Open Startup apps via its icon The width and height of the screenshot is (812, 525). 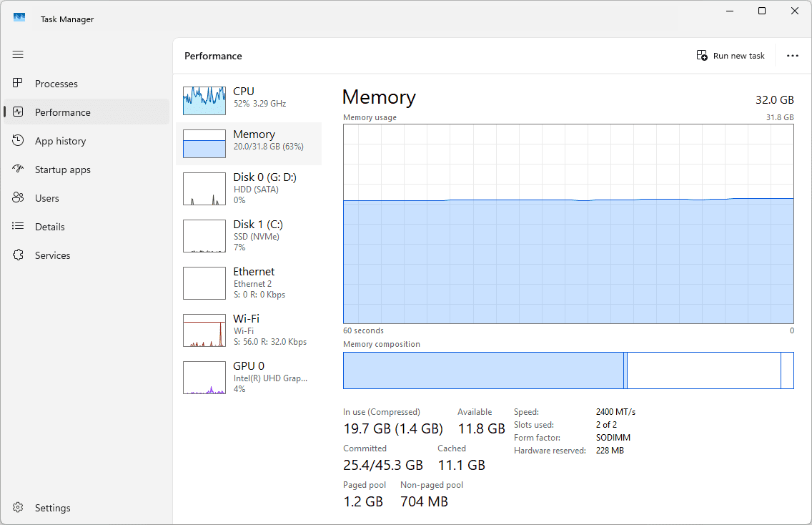[x=19, y=170]
